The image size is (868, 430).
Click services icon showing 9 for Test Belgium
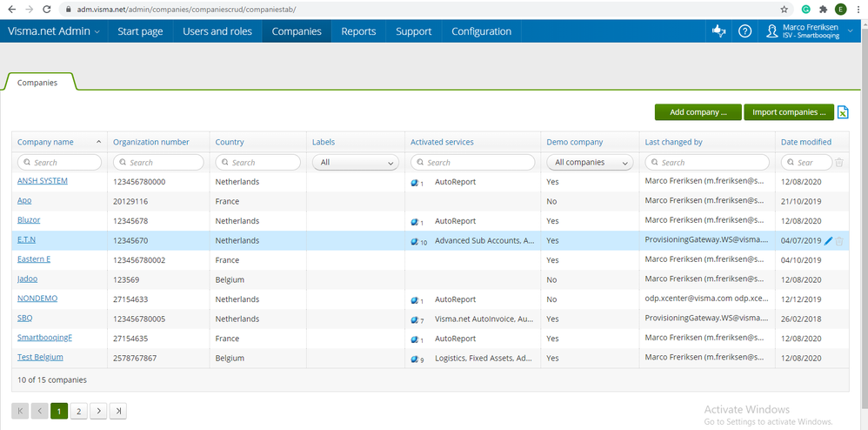(417, 359)
